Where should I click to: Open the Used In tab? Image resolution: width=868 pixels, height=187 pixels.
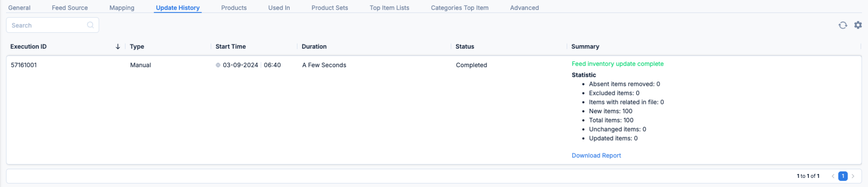[279, 8]
